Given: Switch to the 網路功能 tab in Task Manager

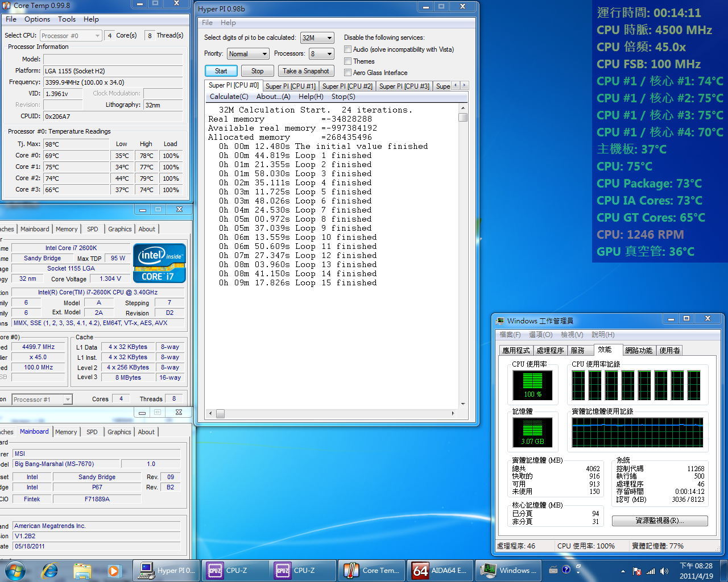Looking at the screenshot, I should click(639, 351).
